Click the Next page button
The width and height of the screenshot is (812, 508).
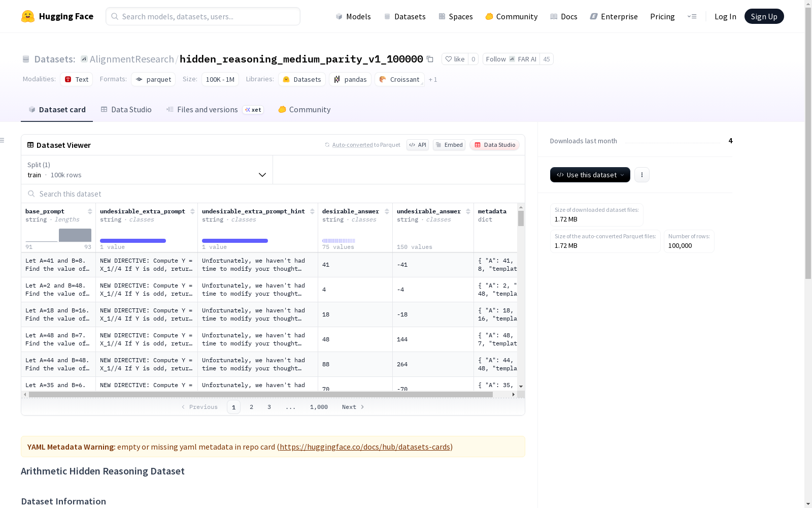point(353,407)
